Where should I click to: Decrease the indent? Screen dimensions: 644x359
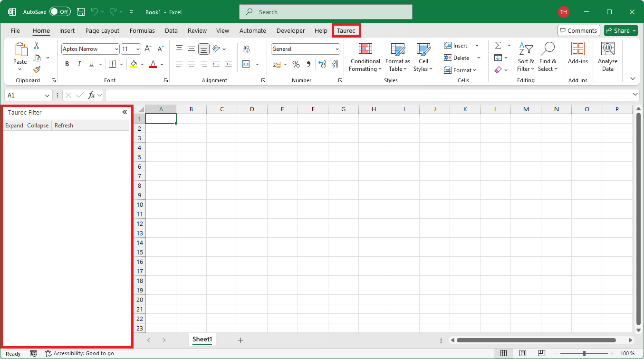(216, 64)
